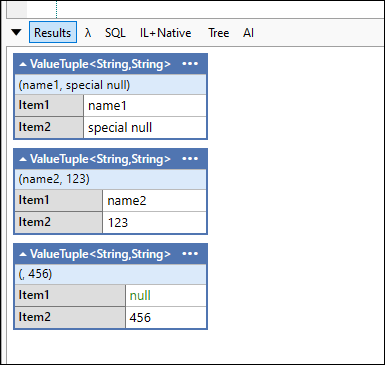
Task: Open ellipsis menu of second ValueTuple table
Action: point(190,159)
